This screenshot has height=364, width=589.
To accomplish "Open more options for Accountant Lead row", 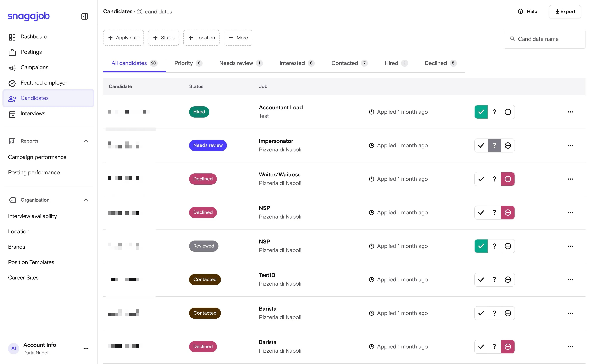I will tap(570, 112).
